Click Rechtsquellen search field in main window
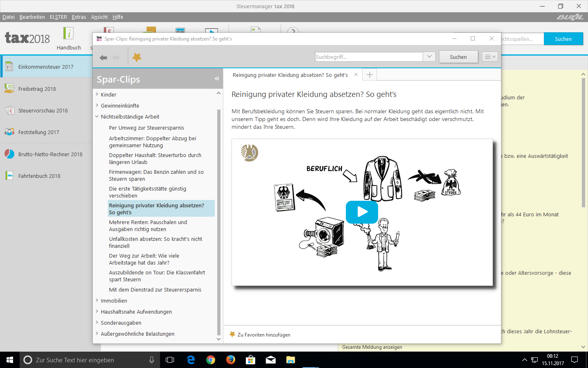 tap(522, 39)
